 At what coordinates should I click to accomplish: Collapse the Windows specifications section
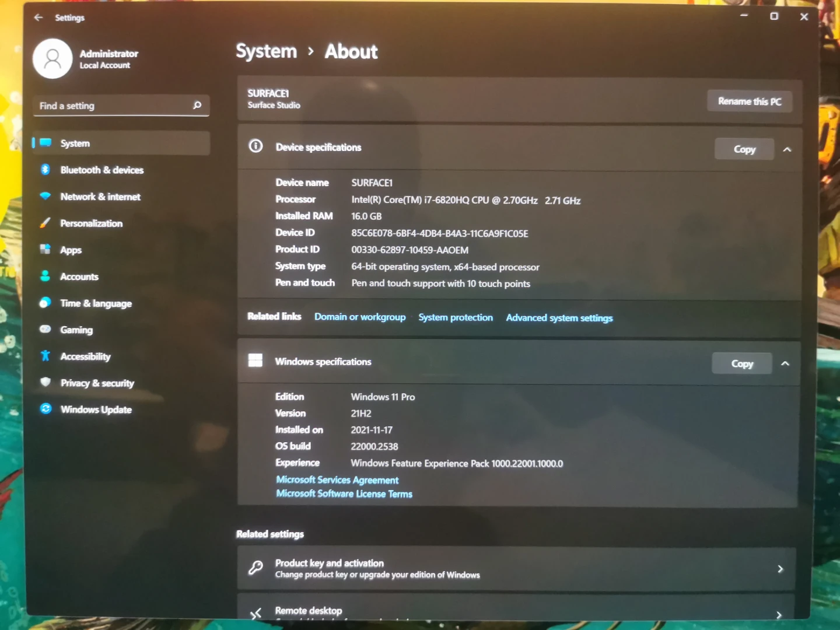[785, 363]
